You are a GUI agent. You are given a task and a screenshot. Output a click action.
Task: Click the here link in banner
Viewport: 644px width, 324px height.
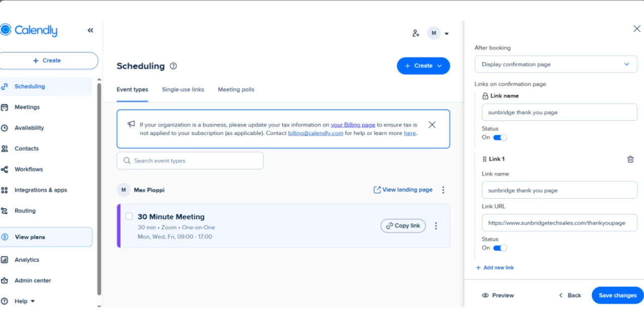410,133
